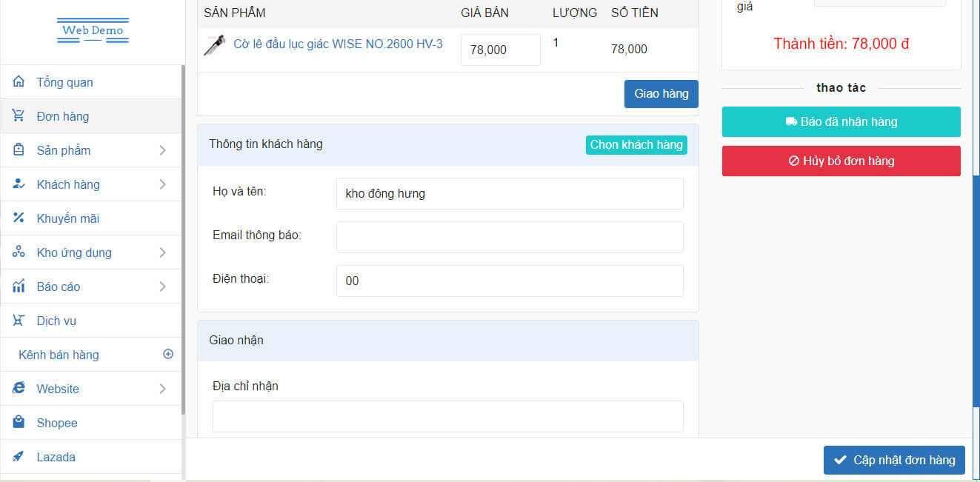Expand the Khách hàng submenu arrow
The image size is (980, 482).
click(x=162, y=184)
